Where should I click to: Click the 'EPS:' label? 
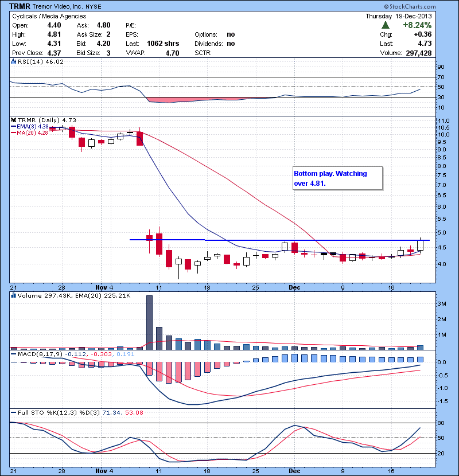(132, 34)
